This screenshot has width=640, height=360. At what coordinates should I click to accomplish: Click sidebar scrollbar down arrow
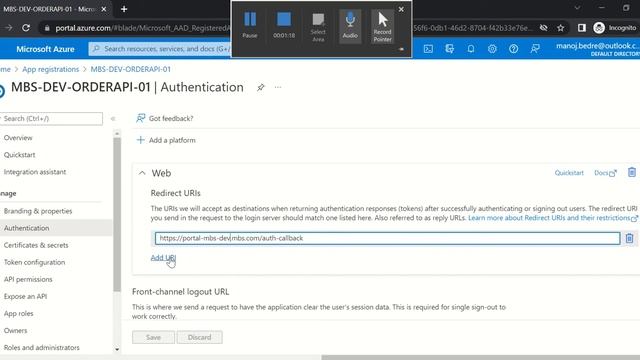[x=117, y=349]
